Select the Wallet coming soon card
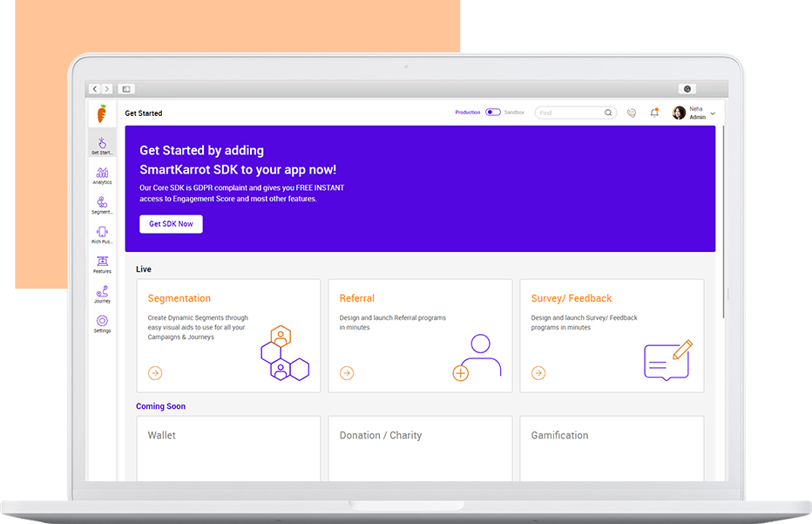Screen dimensions: 812x524 (228, 448)
